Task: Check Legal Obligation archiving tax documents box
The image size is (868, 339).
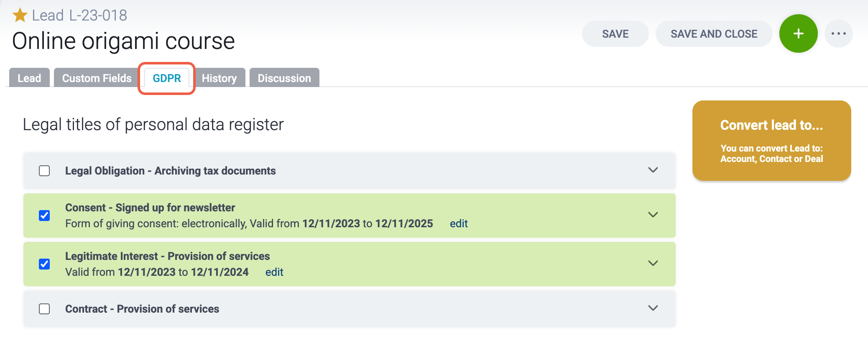Action: (x=44, y=171)
